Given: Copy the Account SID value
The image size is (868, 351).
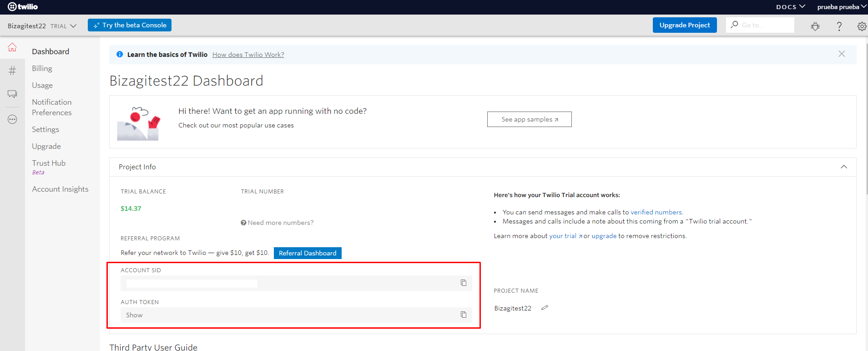Looking at the screenshot, I should [x=463, y=283].
